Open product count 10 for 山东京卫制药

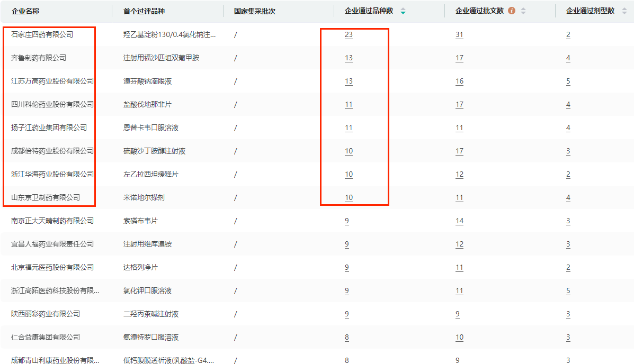pyautogui.click(x=349, y=197)
